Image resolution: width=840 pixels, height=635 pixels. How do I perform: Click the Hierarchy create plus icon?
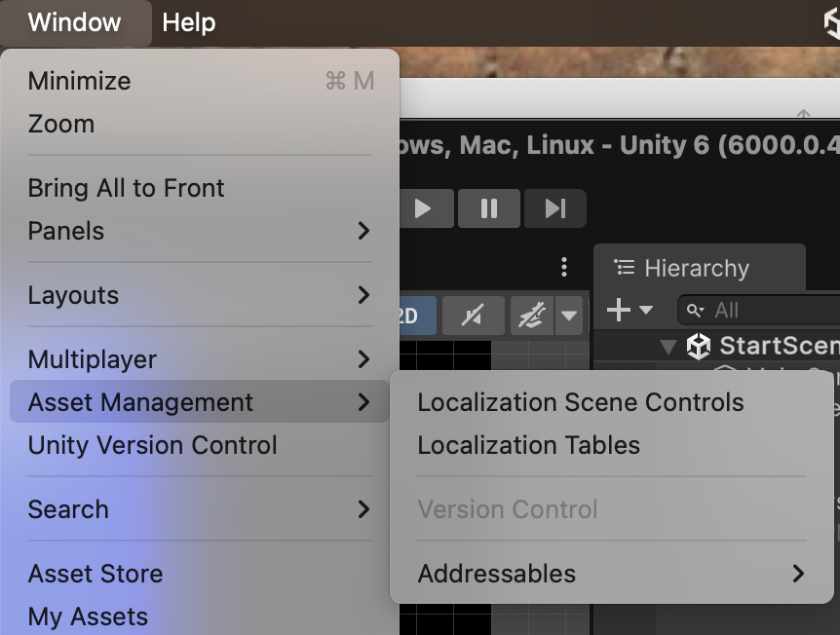[x=619, y=311]
